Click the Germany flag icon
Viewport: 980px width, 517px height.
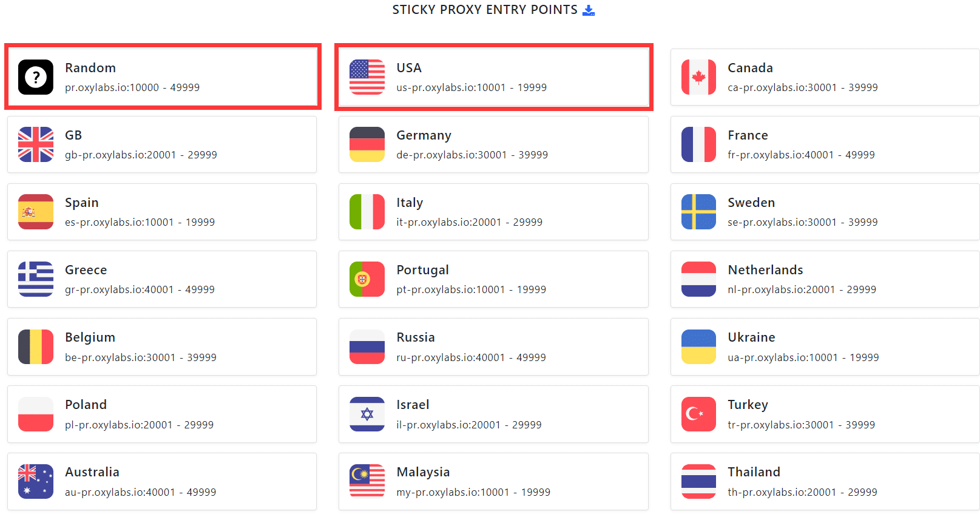click(x=367, y=144)
